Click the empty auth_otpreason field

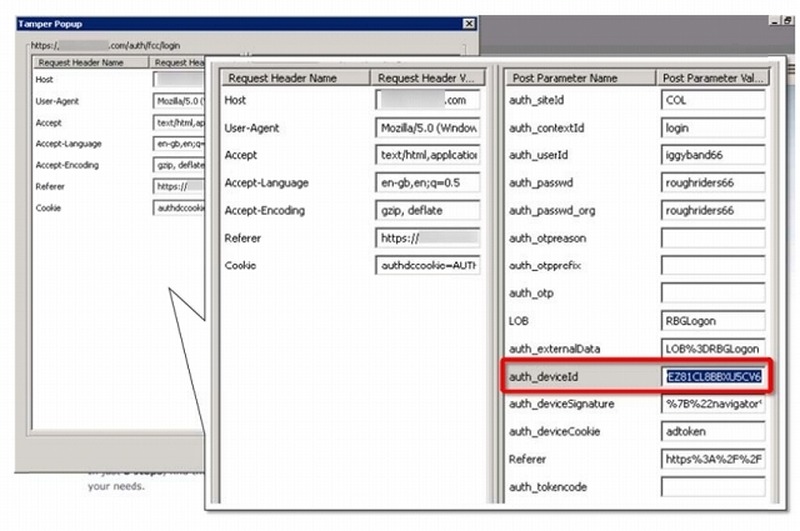click(713, 238)
